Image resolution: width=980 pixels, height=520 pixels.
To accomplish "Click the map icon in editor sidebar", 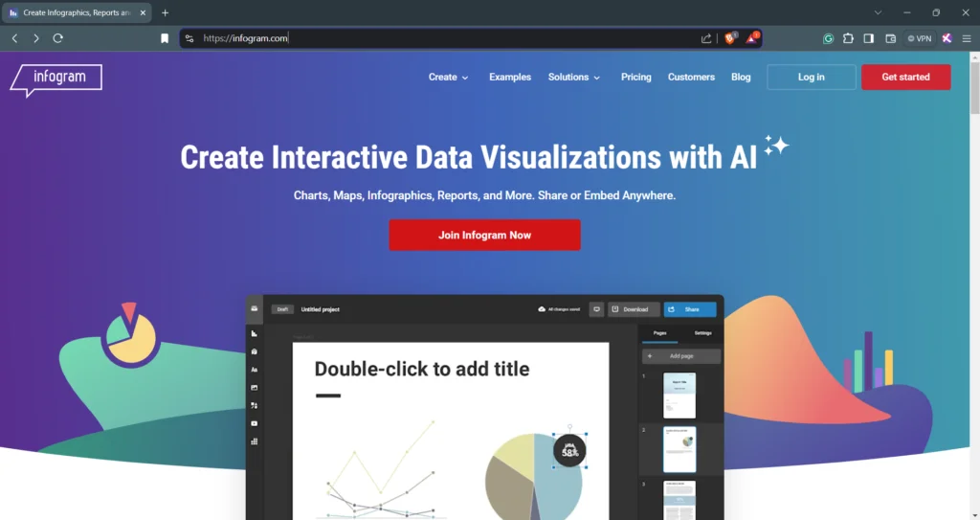I will 255,351.
